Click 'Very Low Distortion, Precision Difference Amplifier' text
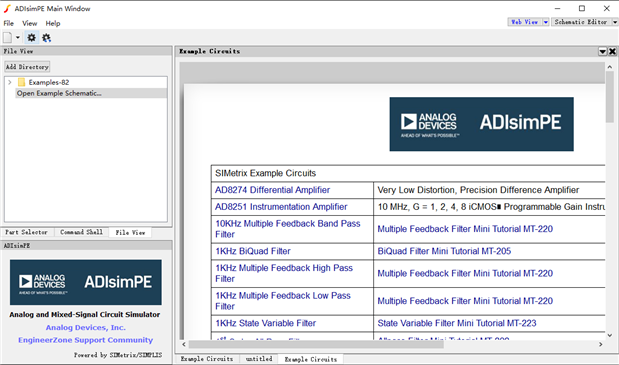619x365 pixels. 478,190
